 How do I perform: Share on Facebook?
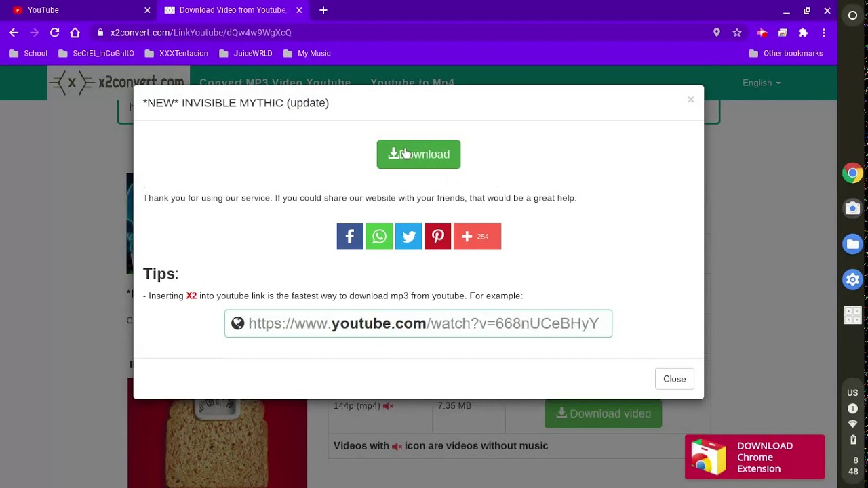click(x=350, y=237)
